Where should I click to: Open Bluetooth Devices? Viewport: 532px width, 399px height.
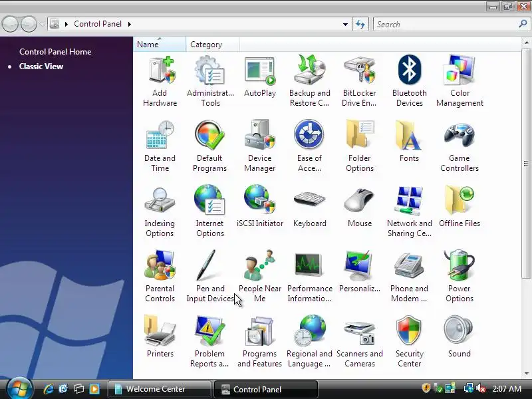click(x=410, y=81)
